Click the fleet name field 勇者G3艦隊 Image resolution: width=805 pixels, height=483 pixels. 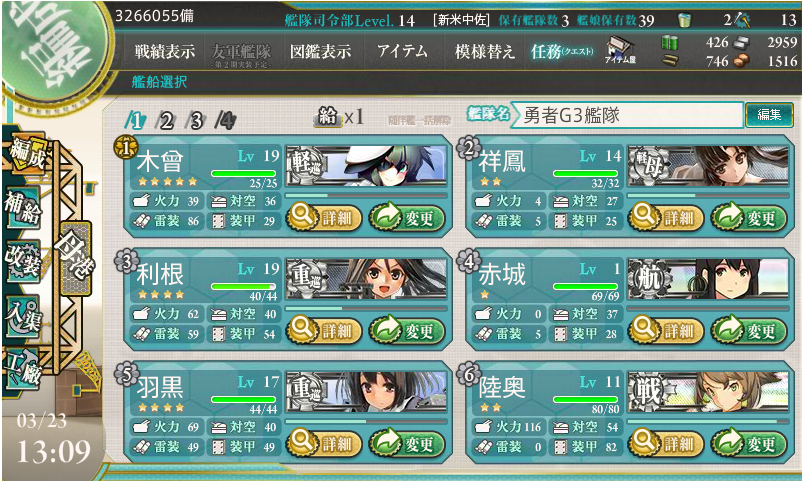click(627, 115)
